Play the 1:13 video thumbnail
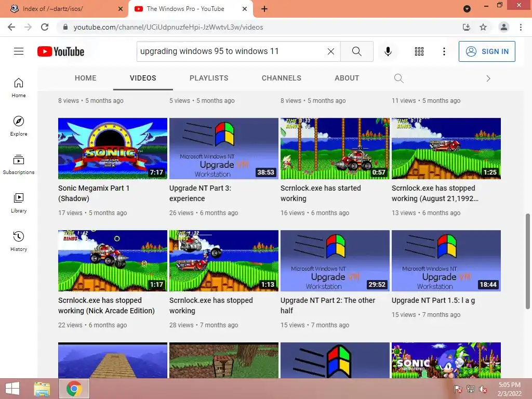 (223, 261)
